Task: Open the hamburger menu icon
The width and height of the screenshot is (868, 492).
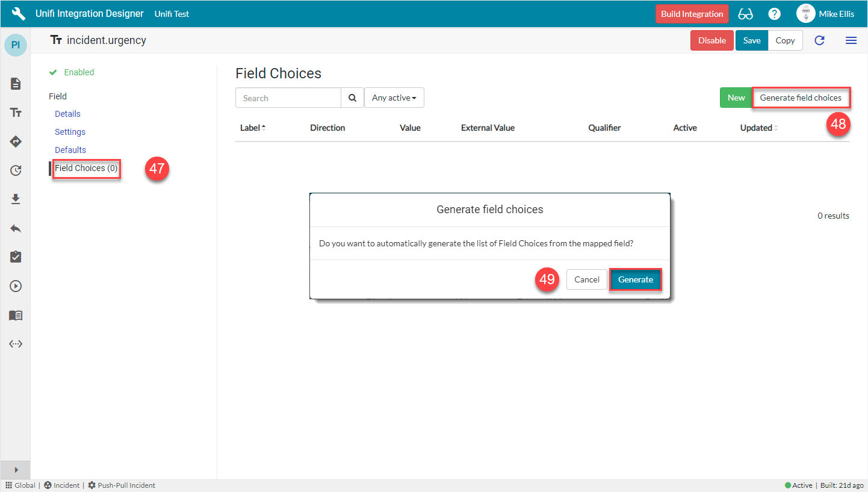Action: [851, 40]
